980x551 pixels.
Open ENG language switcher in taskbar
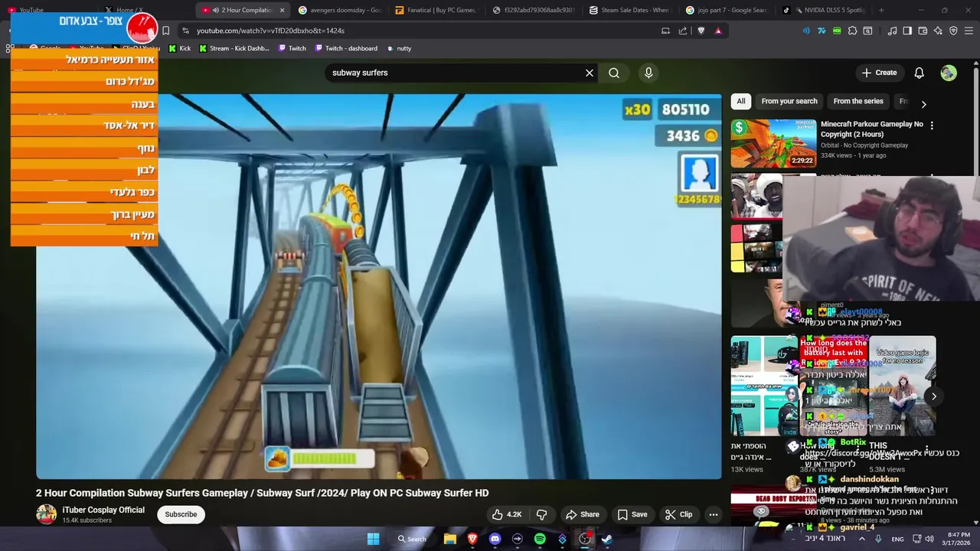(897, 539)
